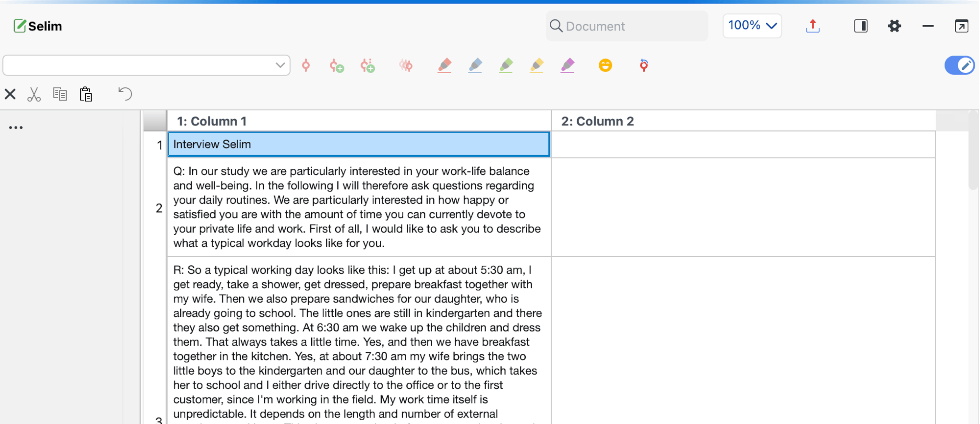
Task: Click the paste clipboard icon
Action: point(86,94)
